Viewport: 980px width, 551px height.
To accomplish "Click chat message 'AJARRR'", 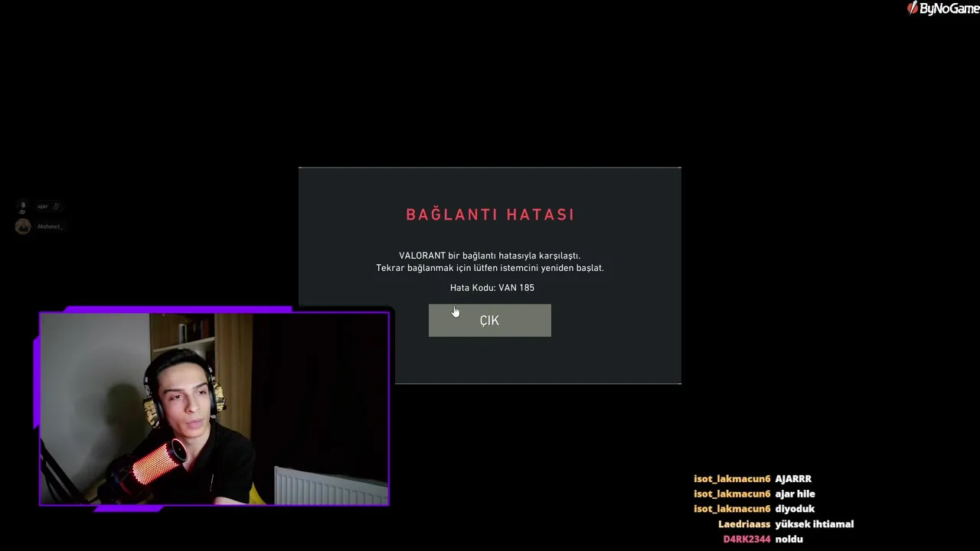I will pyautogui.click(x=793, y=479).
